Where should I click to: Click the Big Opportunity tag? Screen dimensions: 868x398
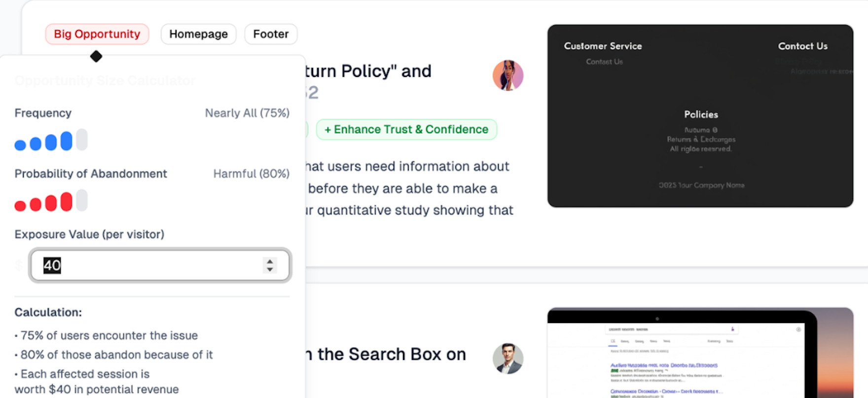[x=97, y=34]
